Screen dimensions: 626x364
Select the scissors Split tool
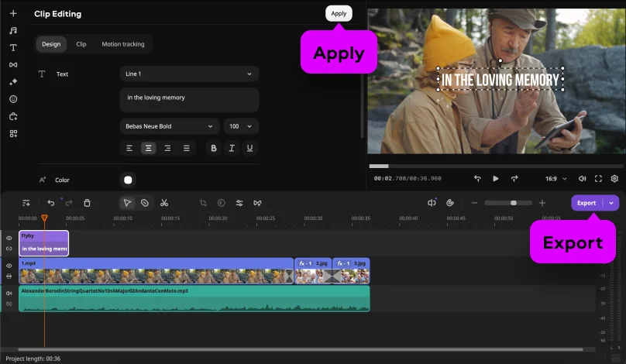click(x=164, y=203)
